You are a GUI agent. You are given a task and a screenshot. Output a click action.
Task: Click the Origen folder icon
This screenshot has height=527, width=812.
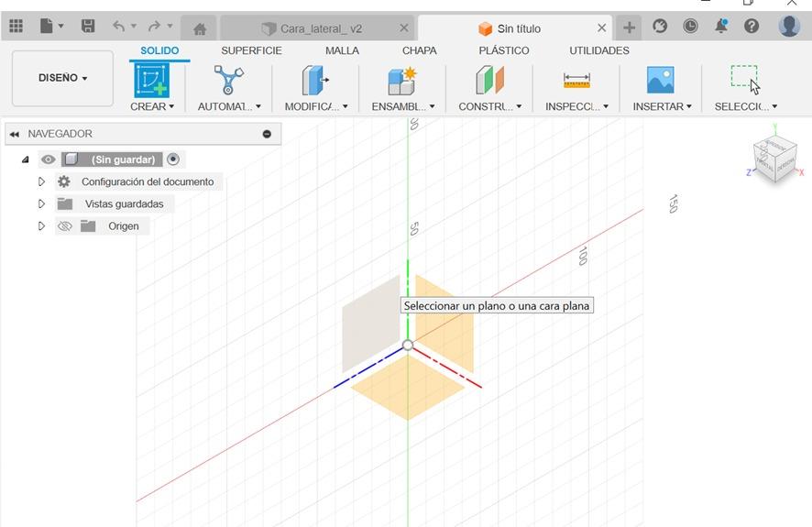(88, 225)
